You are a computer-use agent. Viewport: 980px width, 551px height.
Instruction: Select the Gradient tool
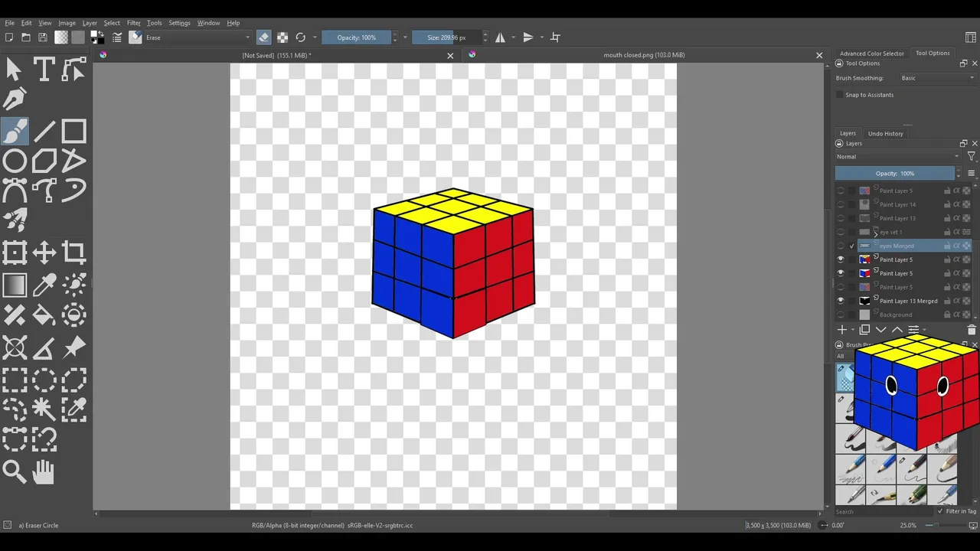pyautogui.click(x=15, y=285)
